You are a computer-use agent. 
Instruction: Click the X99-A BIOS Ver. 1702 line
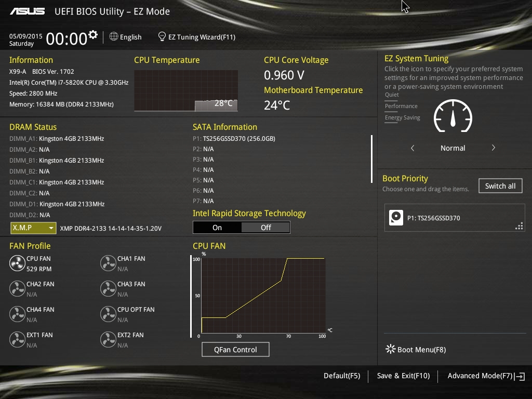[x=42, y=72]
